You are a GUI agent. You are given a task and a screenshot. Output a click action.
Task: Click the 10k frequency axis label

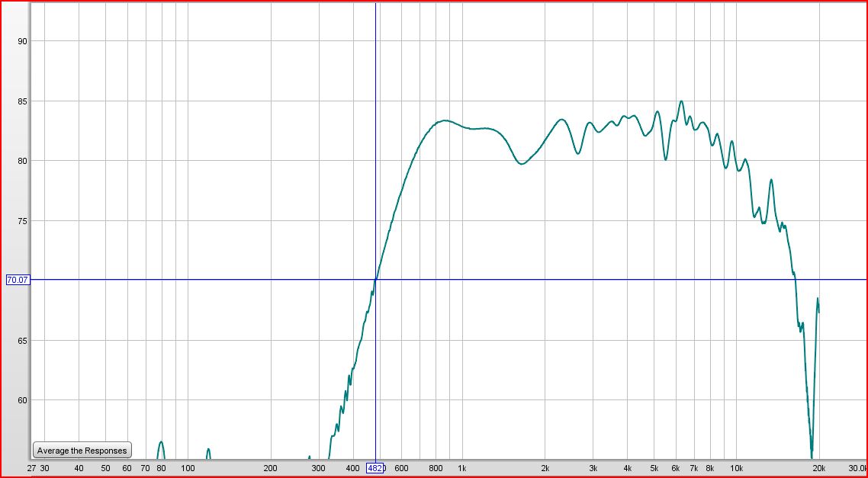pyautogui.click(x=736, y=468)
